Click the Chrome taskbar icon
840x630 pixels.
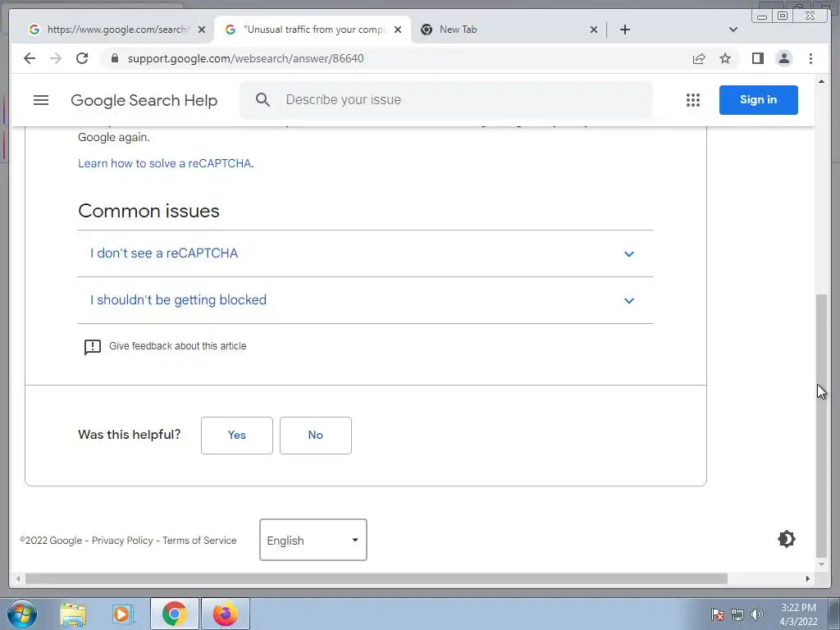pyautogui.click(x=175, y=614)
